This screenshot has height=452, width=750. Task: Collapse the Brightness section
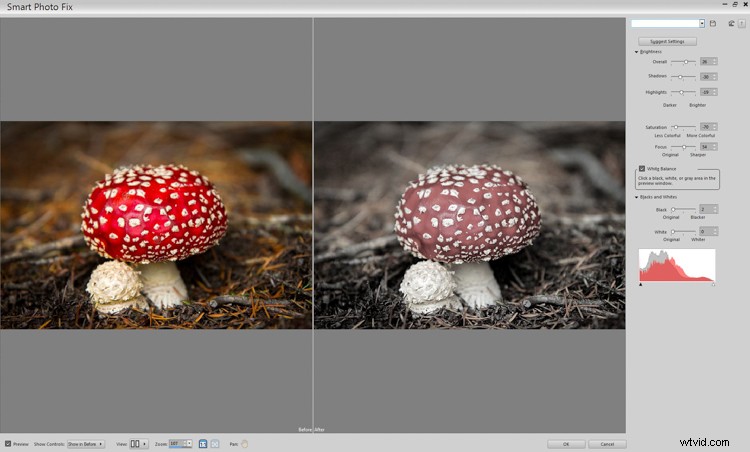(x=636, y=51)
